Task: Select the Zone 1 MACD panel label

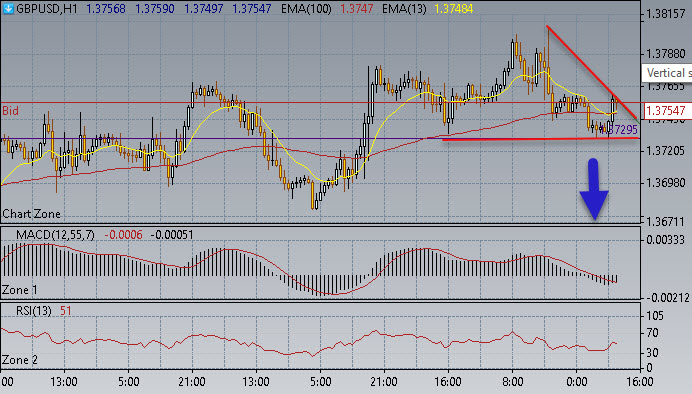Action: (20, 290)
